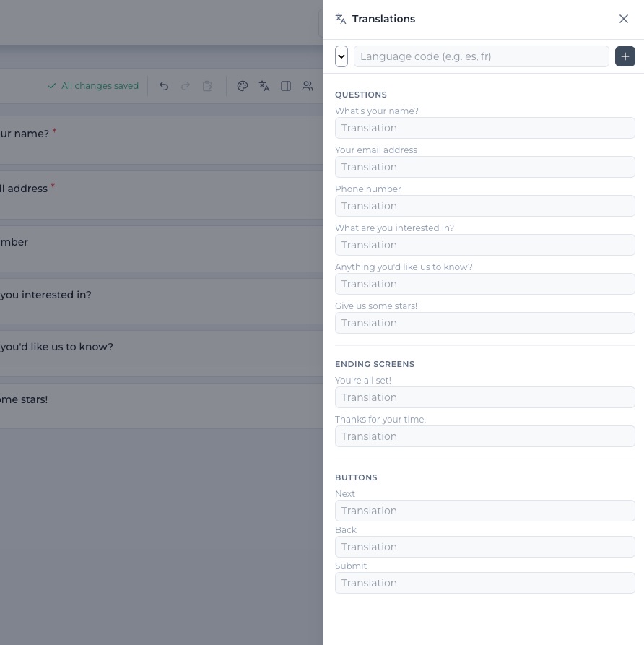
Task: Click 'Thanks for your time.' label
Action: [x=380, y=420]
